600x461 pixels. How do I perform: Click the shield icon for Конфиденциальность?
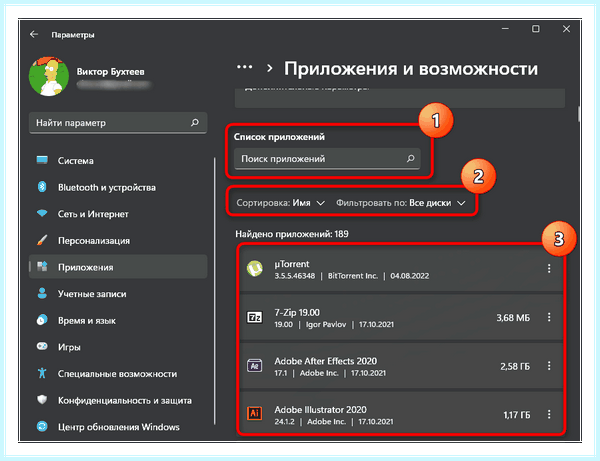coord(42,400)
